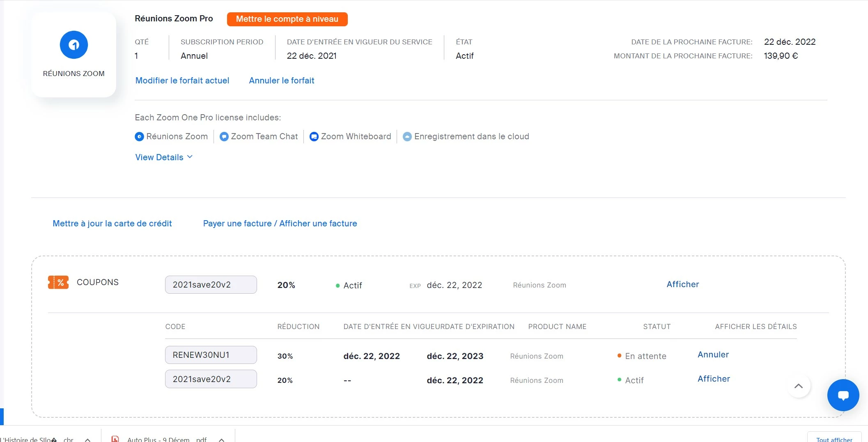The height and width of the screenshot is (442, 868).
Task: Click Mettre à jour la carte de crédit
Action: tap(112, 223)
